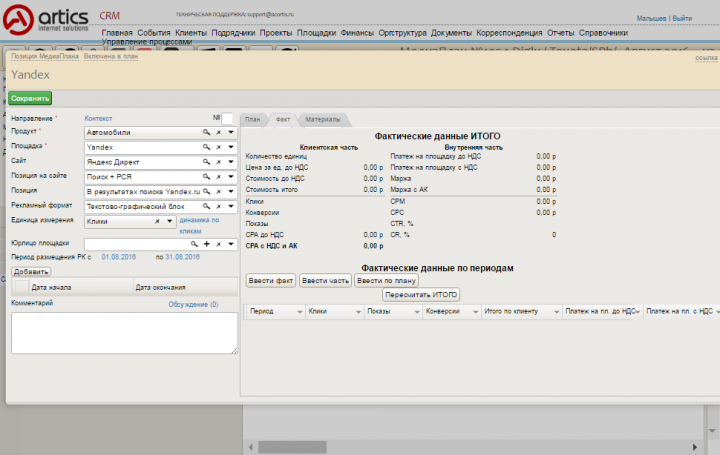Viewport: 720px width, 455px height.
Task: Switch to the План tab
Action: coord(252,119)
